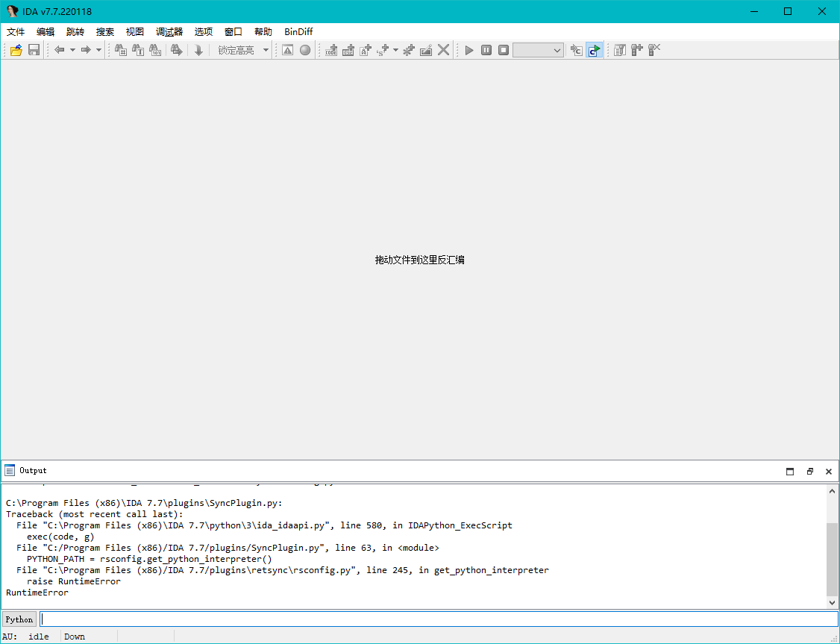Viewport: 840px width, 644px height.
Task: Click the Output window scrollbar thumb
Action: click(x=832, y=560)
